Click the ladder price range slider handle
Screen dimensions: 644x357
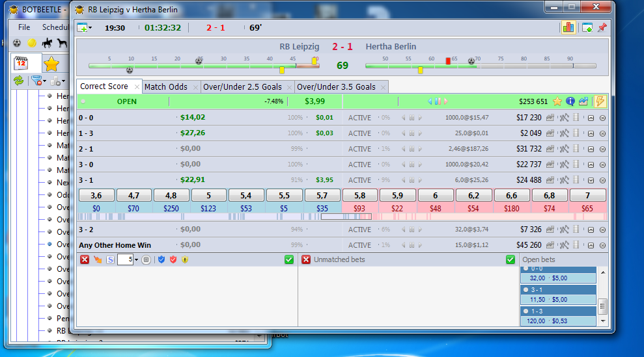point(346,217)
